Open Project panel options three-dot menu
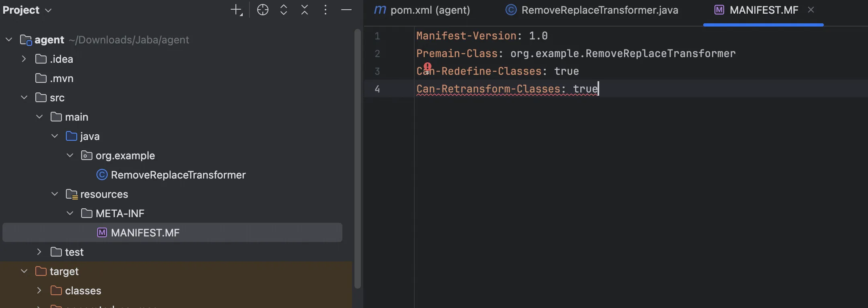The width and height of the screenshot is (868, 308). (325, 10)
